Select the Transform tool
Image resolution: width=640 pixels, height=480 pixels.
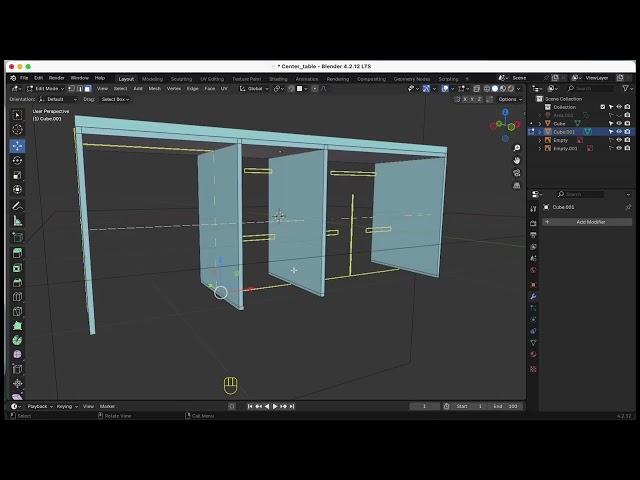coord(17,190)
